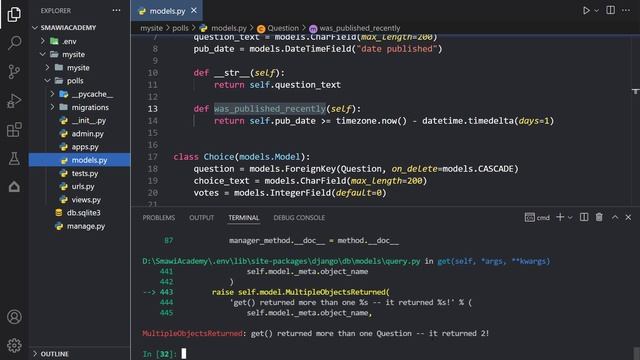Open the Accounts menu icon
This screenshot has width=640, height=360.
pos(14,317)
